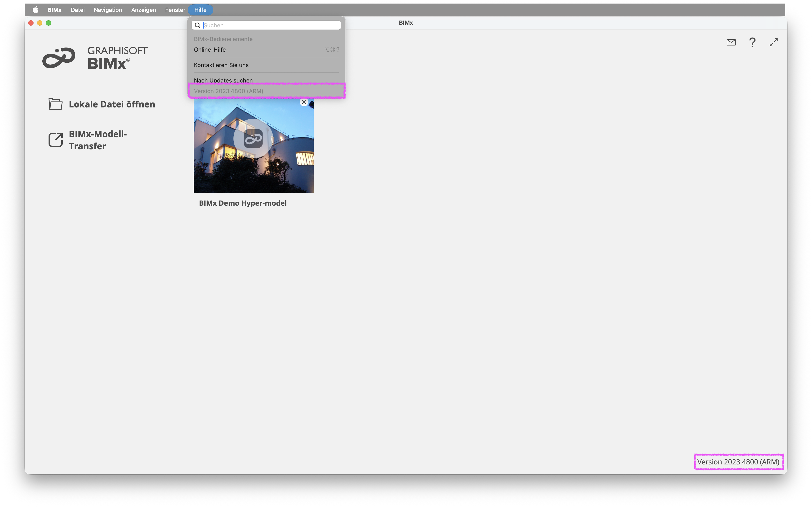
Task: Open the Navigation menu
Action: point(108,10)
